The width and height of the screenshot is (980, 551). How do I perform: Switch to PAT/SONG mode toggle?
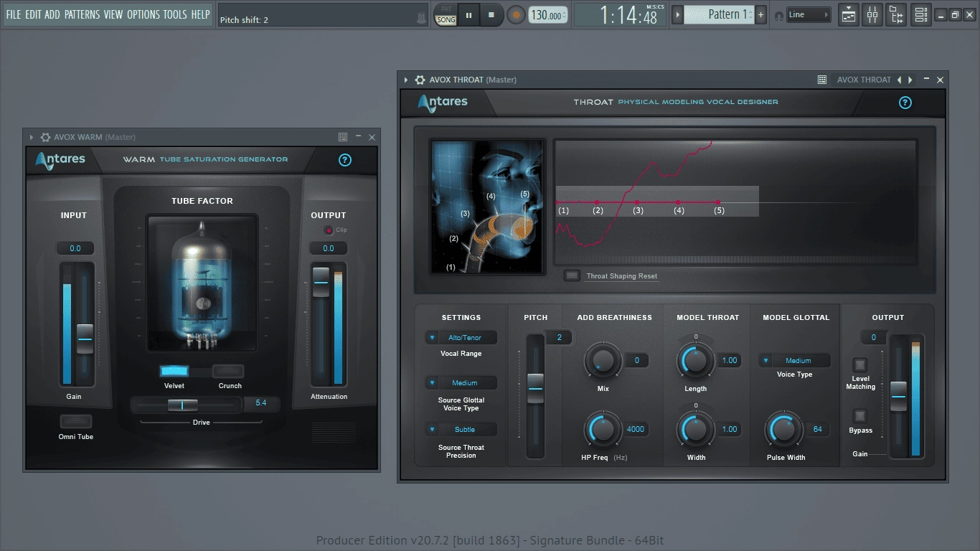click(446, 14)
